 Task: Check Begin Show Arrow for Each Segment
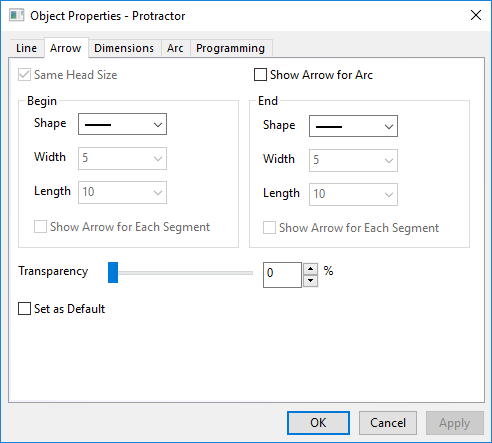coord(40,227)
